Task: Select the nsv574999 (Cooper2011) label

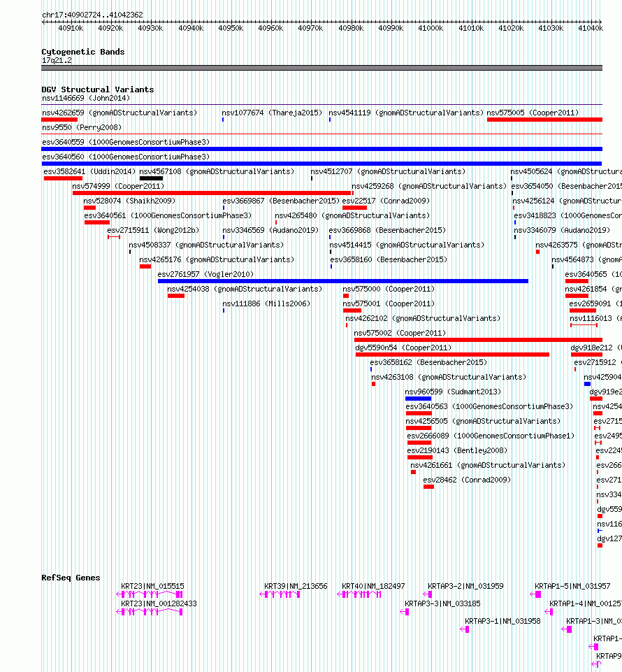Action: pyautogui.click(x=118, y=187)
